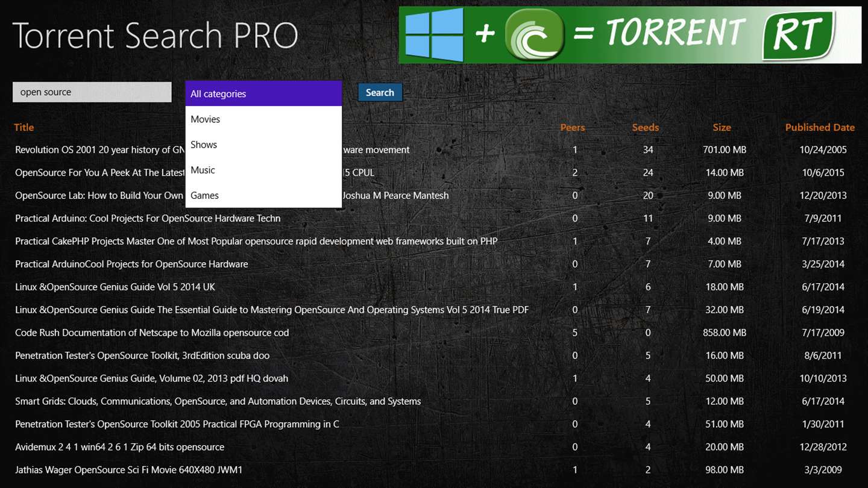The height and width of the screenshot is (488, 868).
Task: Click the '858.00 MB' size cell
Action: click(x=725, y=333)
